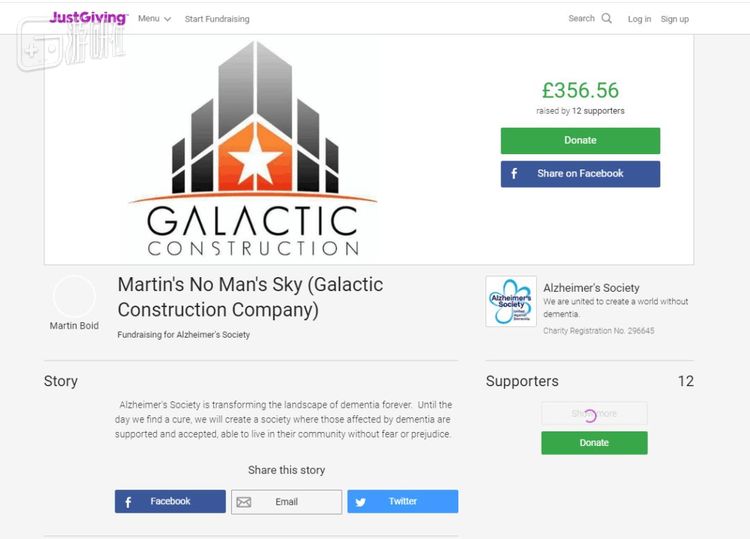
Task: Click the Galactic Construction banner image
Action: point(253,150)
